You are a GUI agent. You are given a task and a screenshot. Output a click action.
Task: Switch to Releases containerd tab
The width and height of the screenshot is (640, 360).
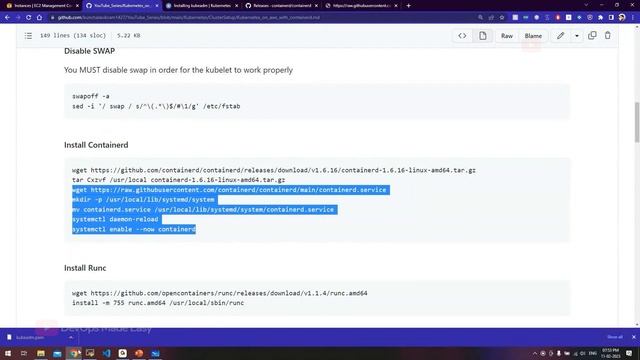pos(282,6)
